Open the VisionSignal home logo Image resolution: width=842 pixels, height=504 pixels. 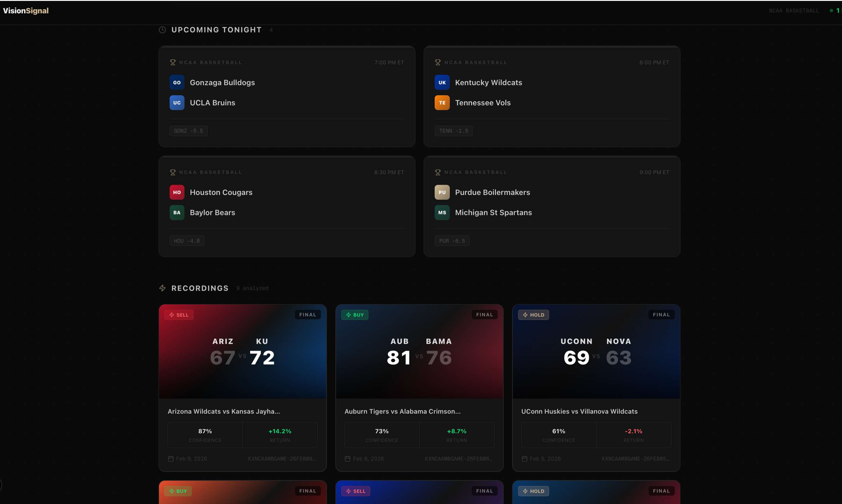26,10
